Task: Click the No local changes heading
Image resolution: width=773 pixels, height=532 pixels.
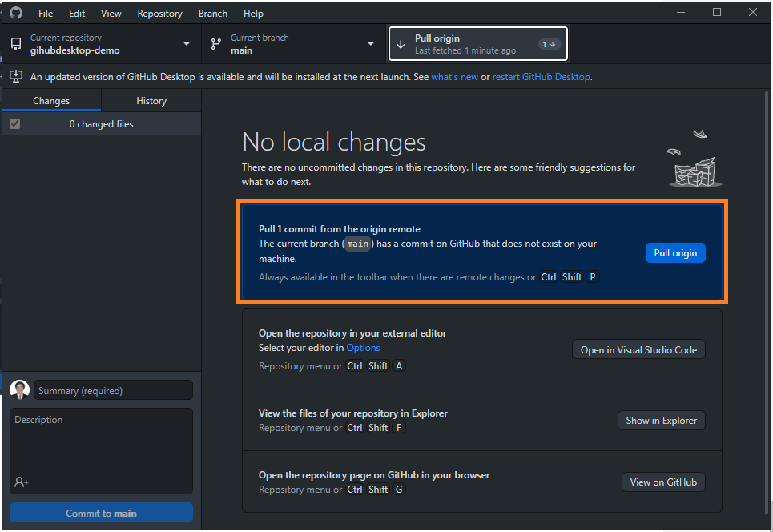Action: [334, 142]
